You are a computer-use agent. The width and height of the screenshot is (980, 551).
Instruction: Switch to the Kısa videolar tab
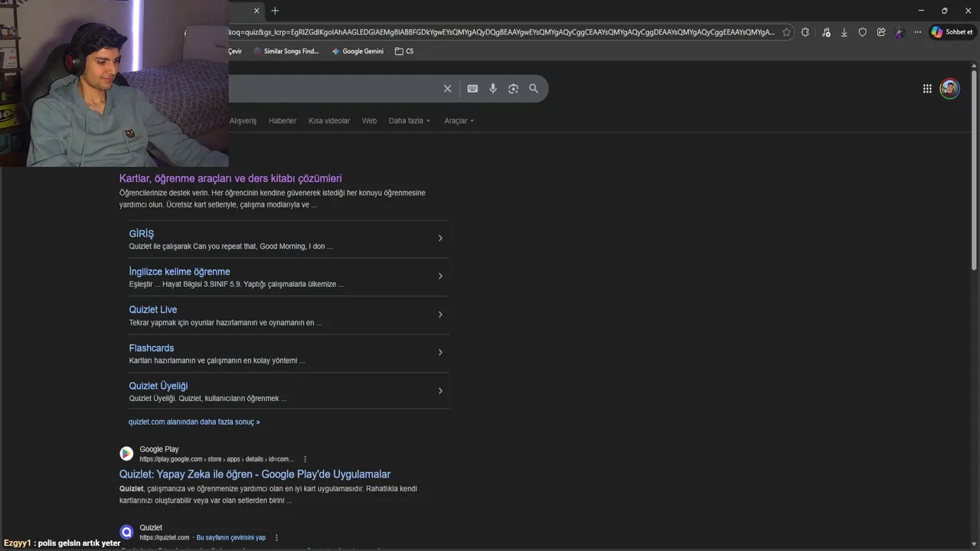(x=329, y=121)
